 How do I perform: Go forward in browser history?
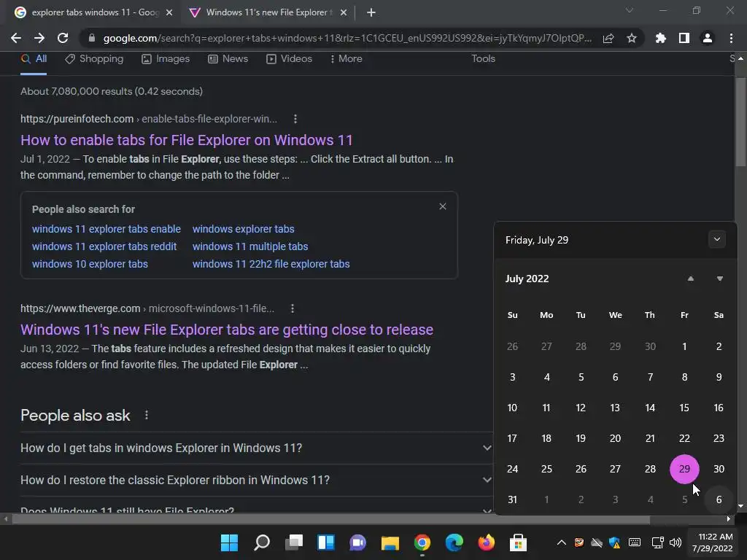[x=39, y=38]
